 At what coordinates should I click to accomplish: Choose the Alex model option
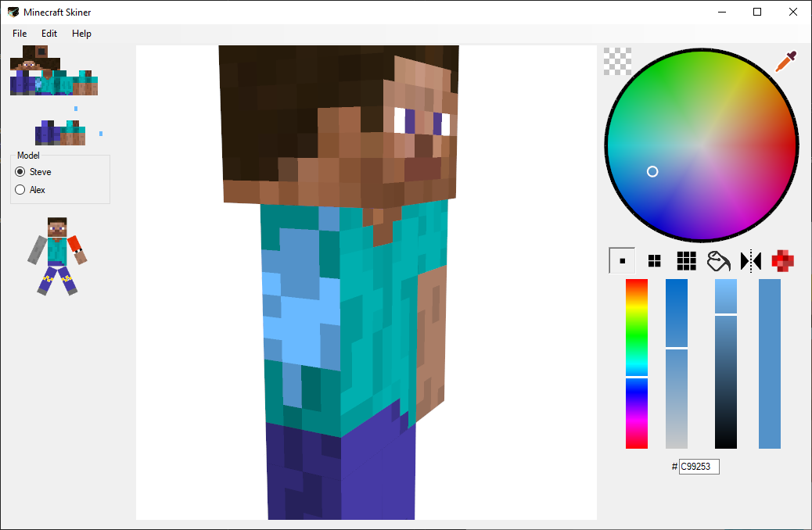point(30,190)
